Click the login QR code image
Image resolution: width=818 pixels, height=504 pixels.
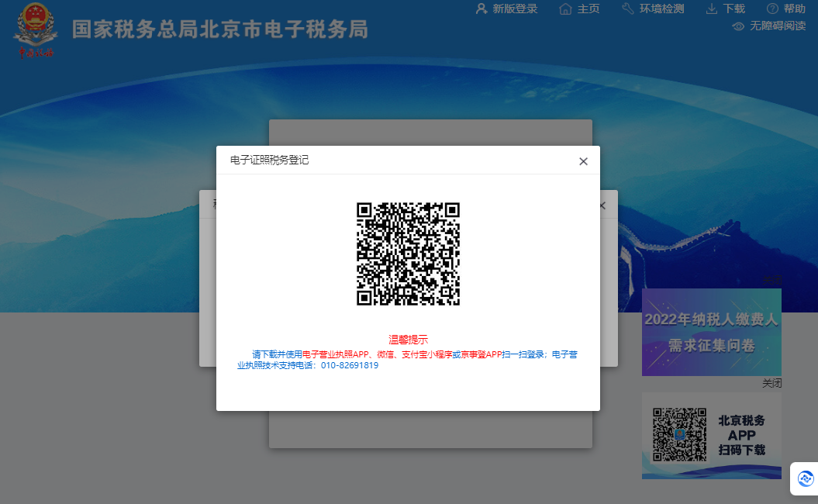click(x=408, y=254)
